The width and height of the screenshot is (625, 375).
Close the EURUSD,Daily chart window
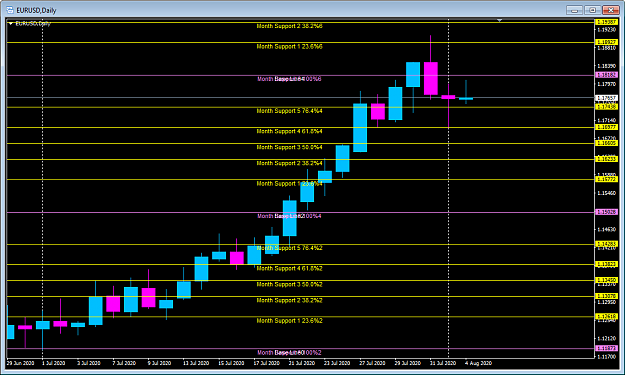(x=611, y=10)
